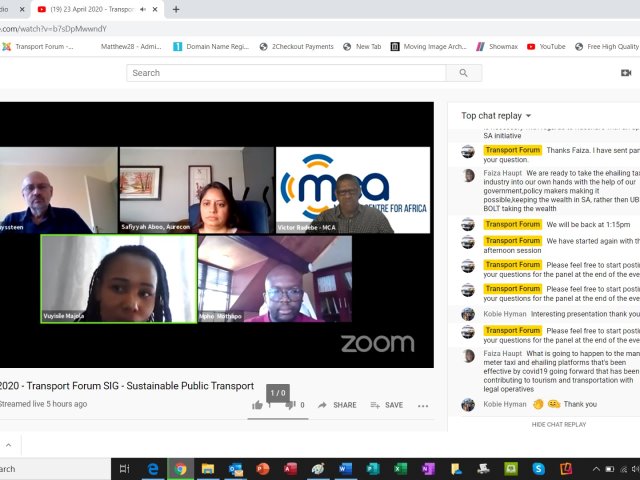Image resolution: width=640 pixels, height=480 pixels.
Task: Open the three-dot more actions menu
Action: tap(423, 406)
